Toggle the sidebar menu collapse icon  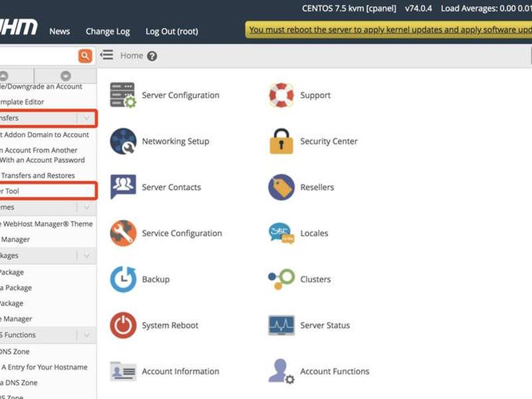[x=107, y=55]
